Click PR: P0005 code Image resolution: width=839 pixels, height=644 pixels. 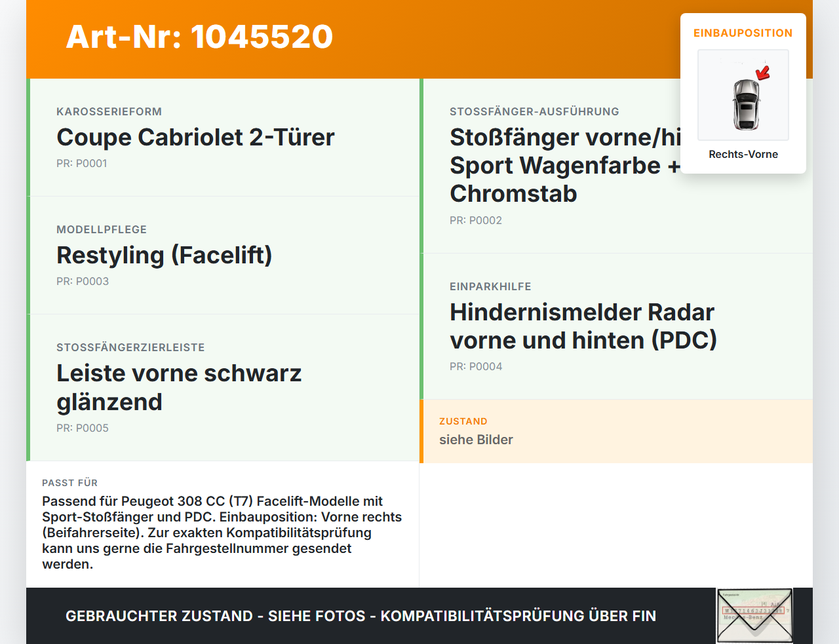[x=83, y=428]
